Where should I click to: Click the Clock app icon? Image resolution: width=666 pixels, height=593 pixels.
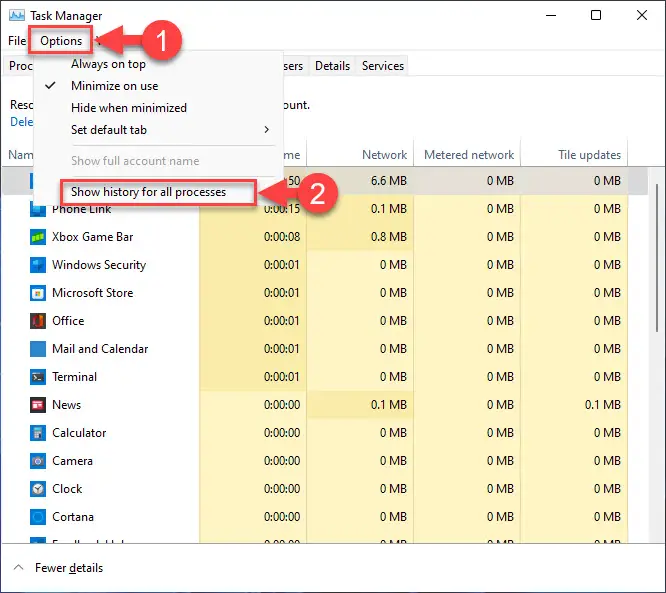point(37,489)
